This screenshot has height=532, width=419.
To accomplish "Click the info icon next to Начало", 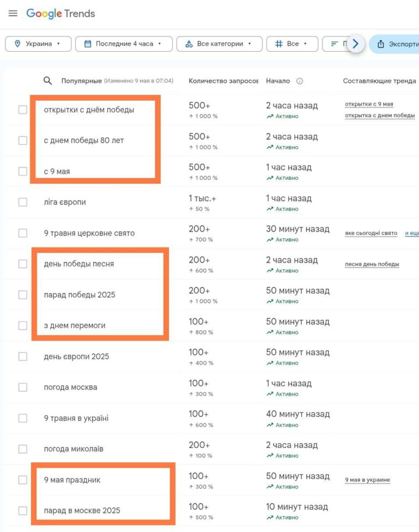I will [x=300, y=81].
